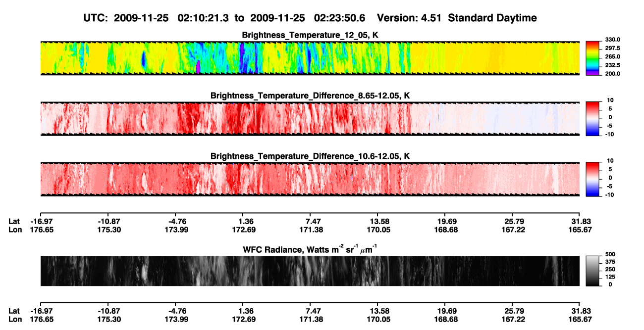Click the -10.87 latitude tick on lower axis
The height and width of the screenshot is (330, 644).
tap(107, 311)
